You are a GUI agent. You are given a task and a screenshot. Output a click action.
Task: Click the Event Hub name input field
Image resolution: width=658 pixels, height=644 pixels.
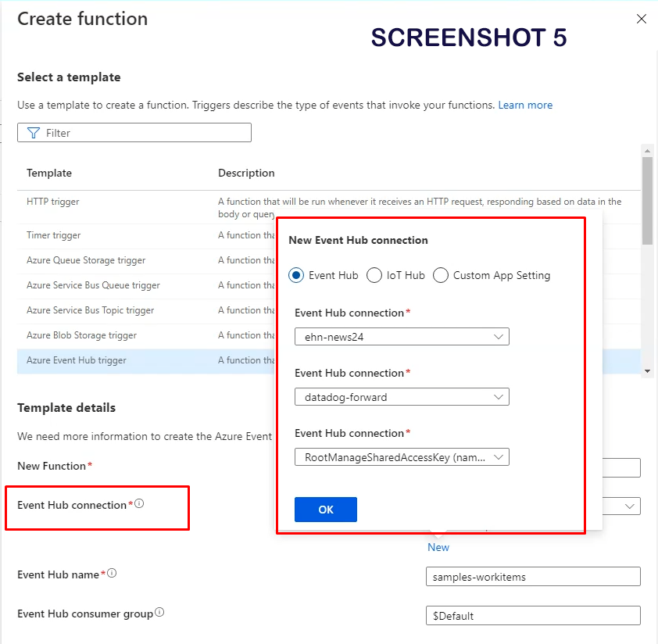[x=533, y=577]
